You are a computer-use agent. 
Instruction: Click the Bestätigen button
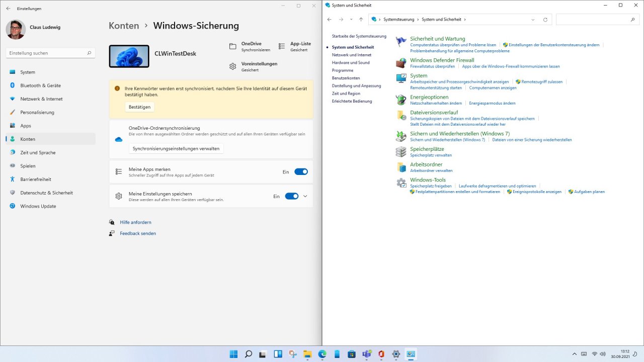tap(139, 107)
